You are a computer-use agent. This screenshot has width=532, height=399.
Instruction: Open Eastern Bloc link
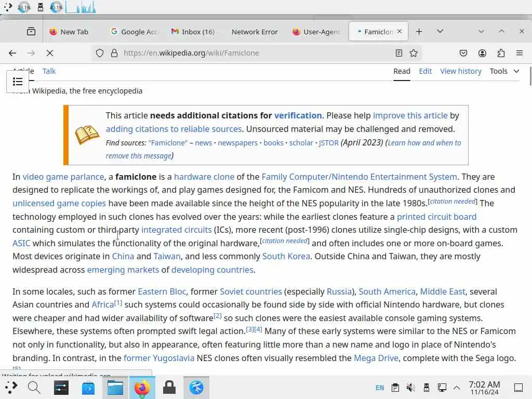[x=162, y=291]
